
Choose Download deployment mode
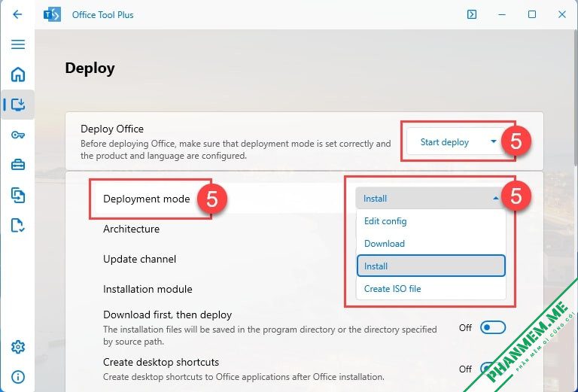(430, 244)
